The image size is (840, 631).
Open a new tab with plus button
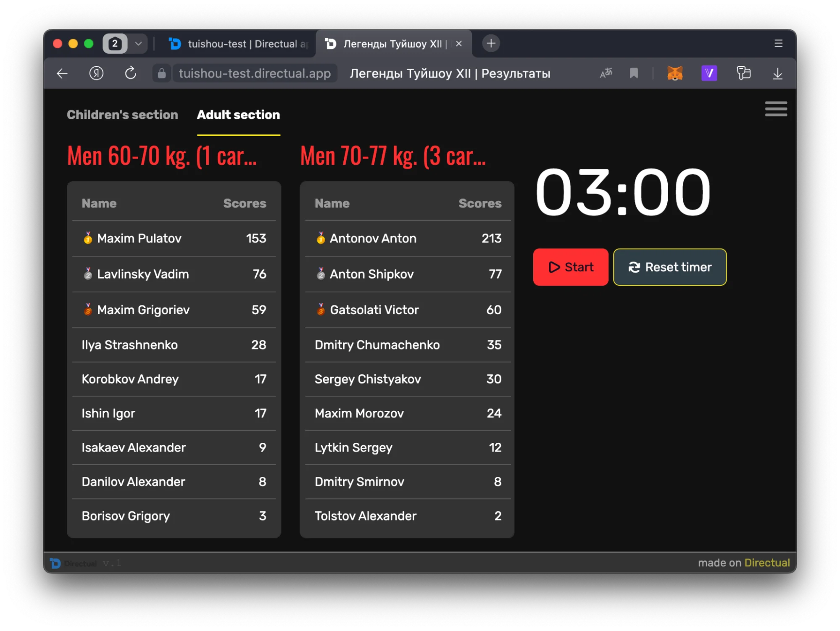point(491,43)
